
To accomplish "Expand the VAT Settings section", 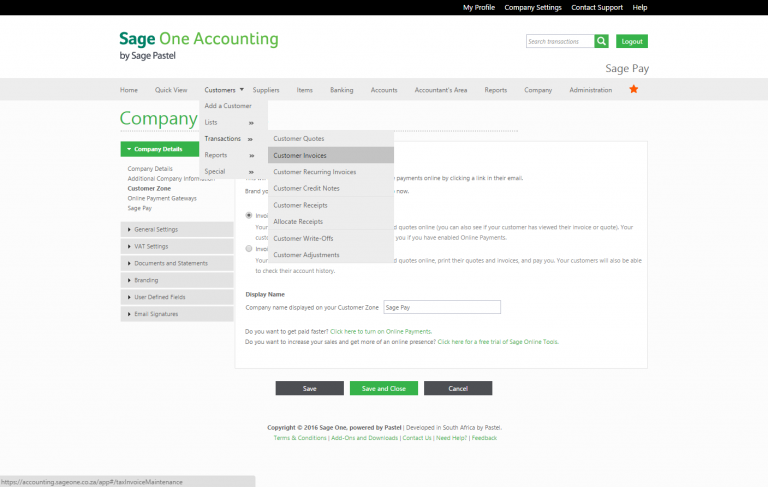I will (x=177, y=246).
